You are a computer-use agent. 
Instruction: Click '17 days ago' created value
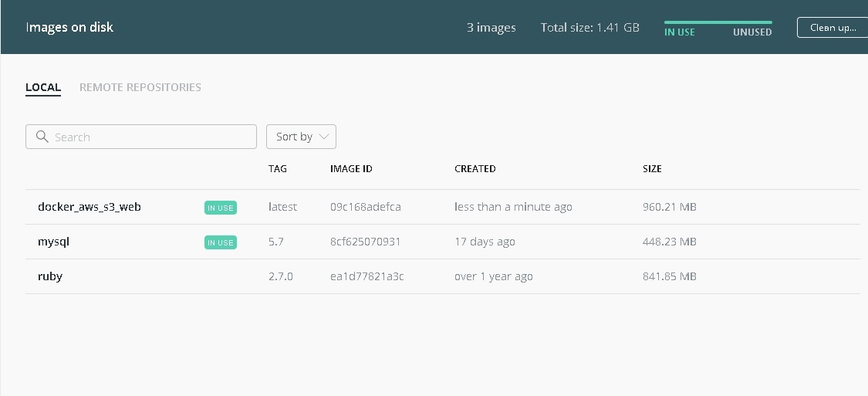pyautogui.click(x=485, y=242)
